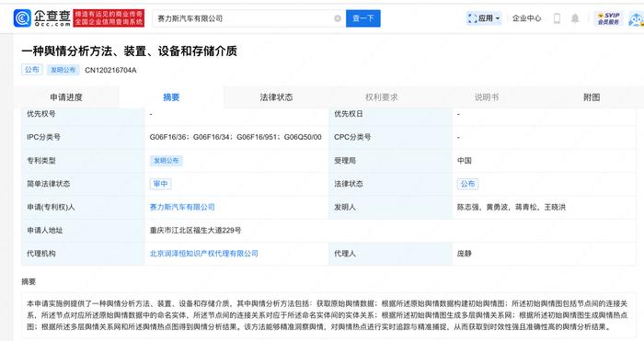Open notifications bell icon
Viewport: 644px width, 341px height.
(x=575, y=18)
